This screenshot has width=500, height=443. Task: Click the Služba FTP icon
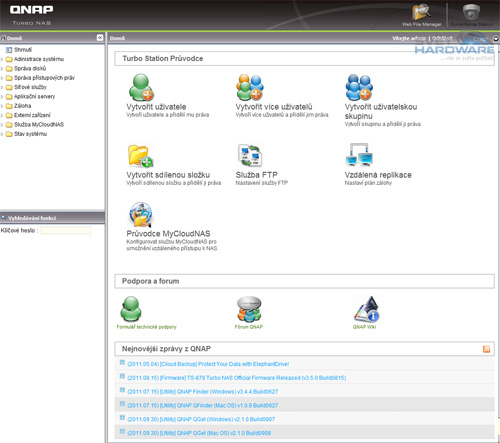(250, 155)
